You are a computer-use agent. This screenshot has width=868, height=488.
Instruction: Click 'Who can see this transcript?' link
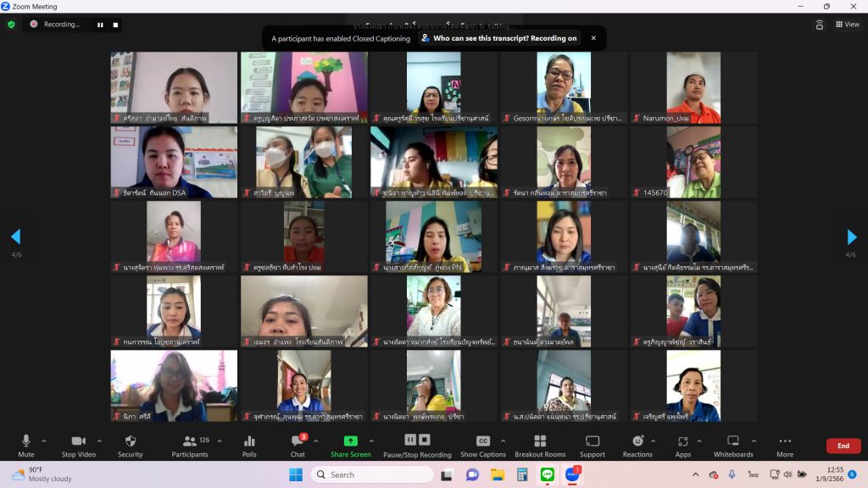504,38
